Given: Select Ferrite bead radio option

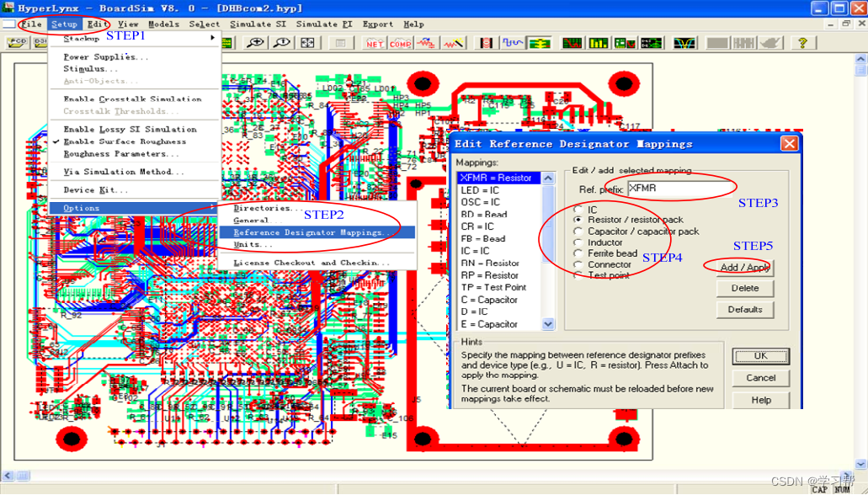Looking at the screenshot, I should 578,253.
